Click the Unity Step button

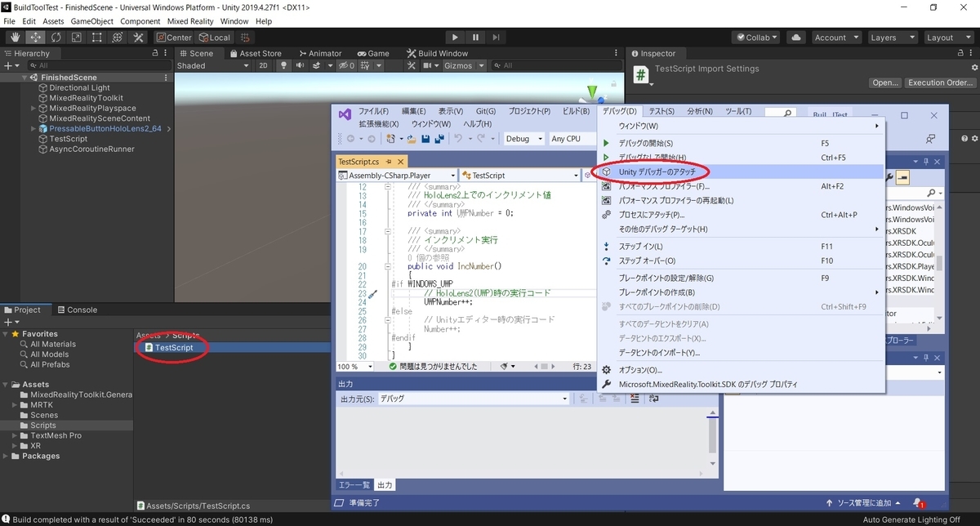497,38
